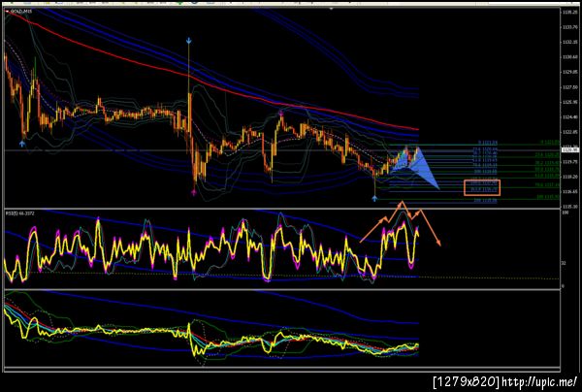Toggle the small triangle beside GOLD,M15 title
The width and height of the screenshot is (582, 392).
coord(8,12)
